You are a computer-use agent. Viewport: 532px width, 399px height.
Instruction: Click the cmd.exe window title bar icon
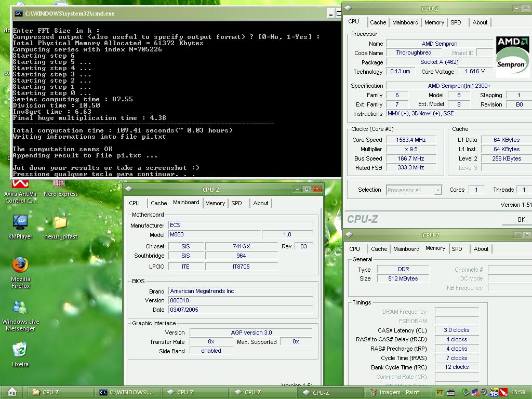(x=18, y=14)
